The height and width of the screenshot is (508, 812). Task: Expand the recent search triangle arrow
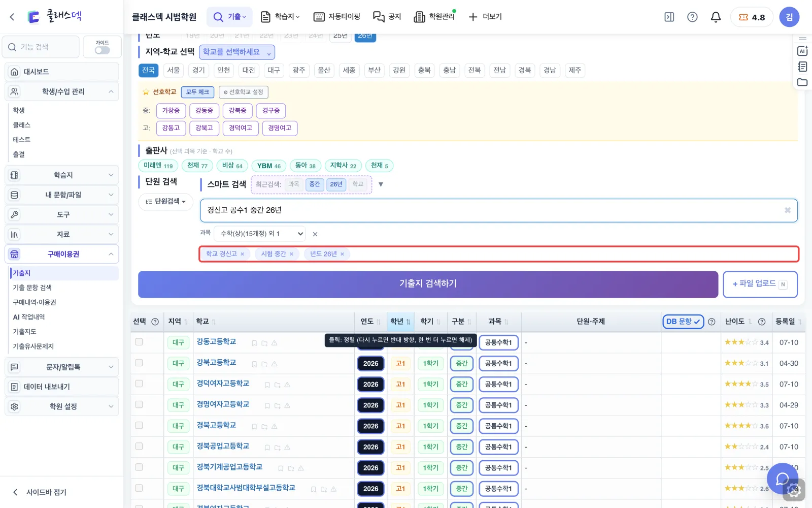click(381, 184)
